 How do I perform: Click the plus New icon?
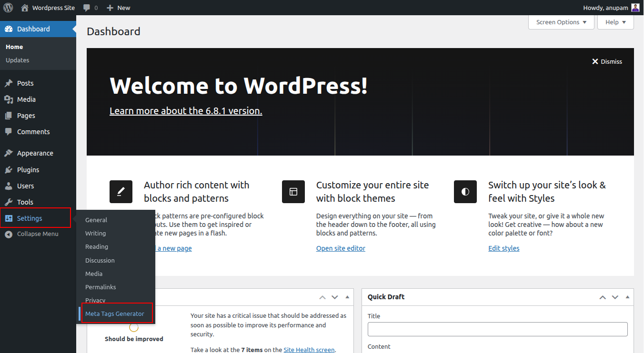(110, 8)
